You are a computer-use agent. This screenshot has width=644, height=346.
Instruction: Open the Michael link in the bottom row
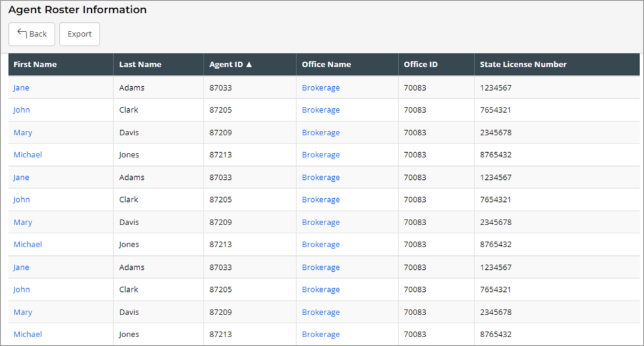(28, 334)
